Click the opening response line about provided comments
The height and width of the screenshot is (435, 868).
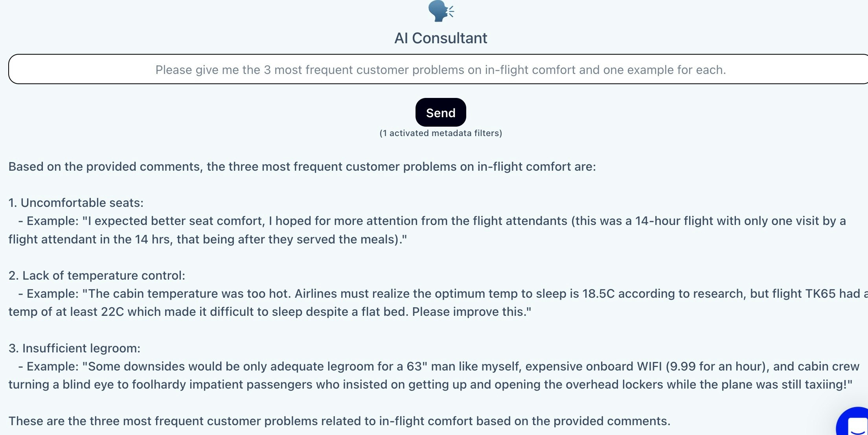303,166
